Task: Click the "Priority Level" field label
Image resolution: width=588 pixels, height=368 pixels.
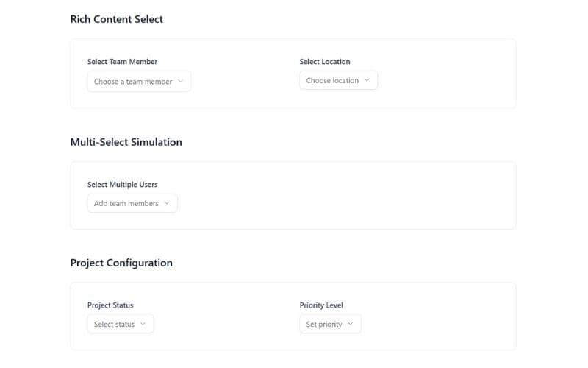Action: click(x=321, y=305)
